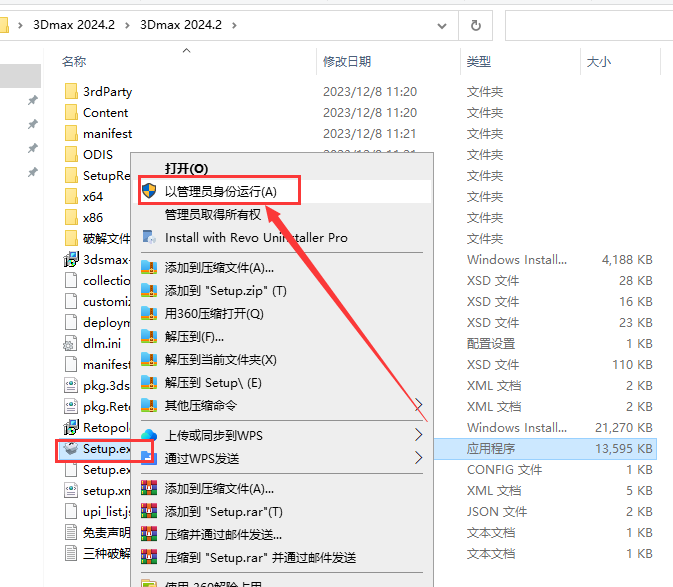
Task: Click the JSON 文件 type cell
Action: [497, 512]
